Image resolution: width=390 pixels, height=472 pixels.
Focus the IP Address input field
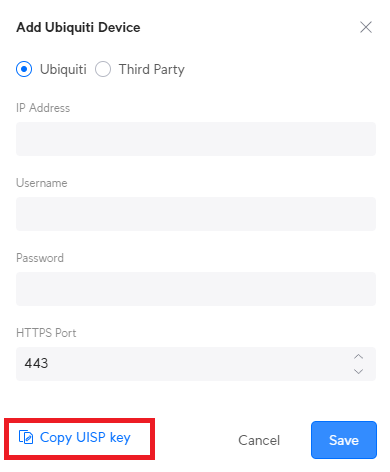click(x=196, y=139)
